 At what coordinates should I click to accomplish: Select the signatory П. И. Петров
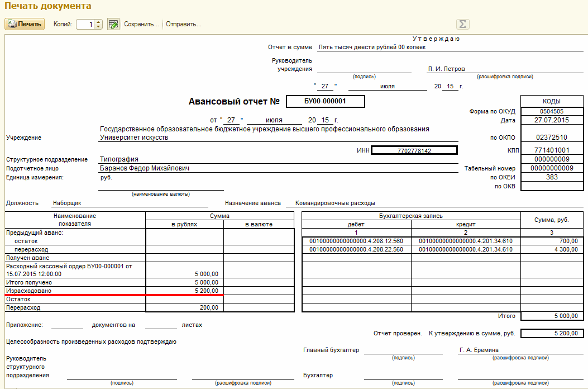click(x=446, y=69)
